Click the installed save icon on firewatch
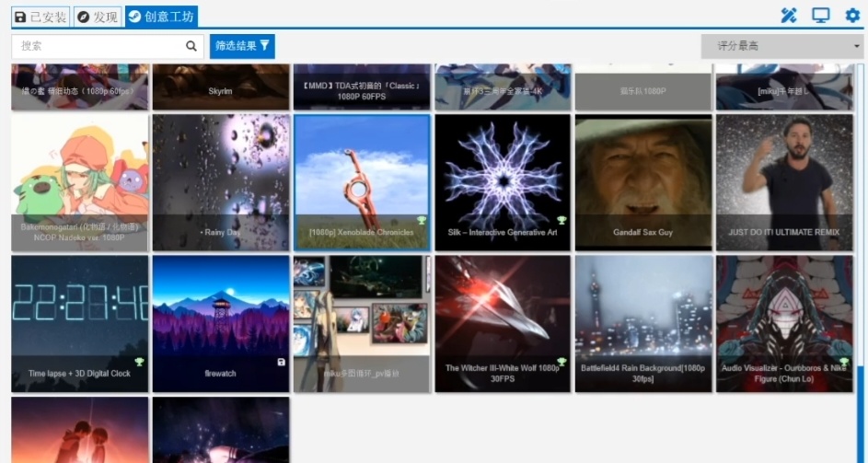Image resolution: width=868 pixels, height=463 pixels. [x=282, y=362]
